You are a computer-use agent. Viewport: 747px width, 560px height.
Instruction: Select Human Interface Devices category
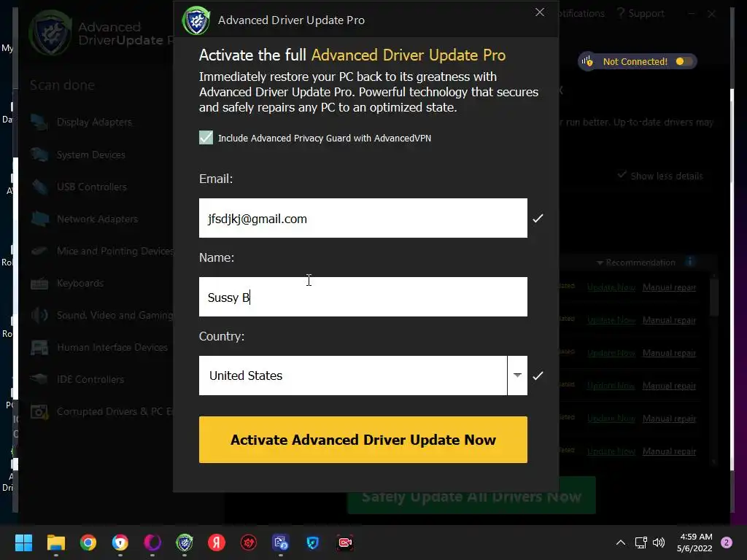112,348
